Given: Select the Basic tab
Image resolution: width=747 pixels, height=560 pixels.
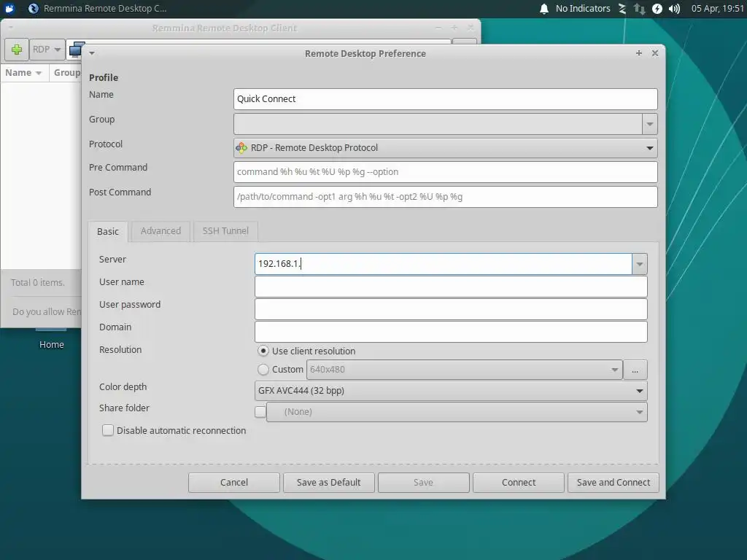Looking at the screenshot, I should (x=108, y=231).
